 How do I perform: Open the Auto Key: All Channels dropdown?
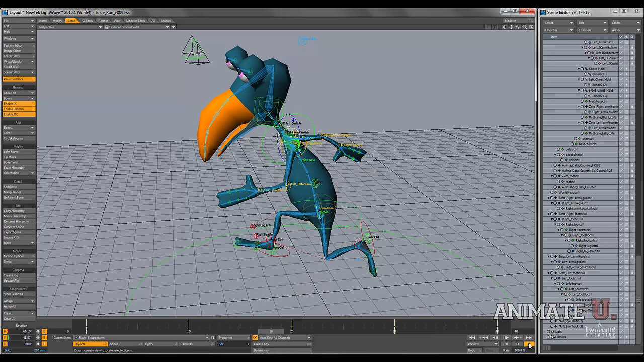click(x=285, y=338)
